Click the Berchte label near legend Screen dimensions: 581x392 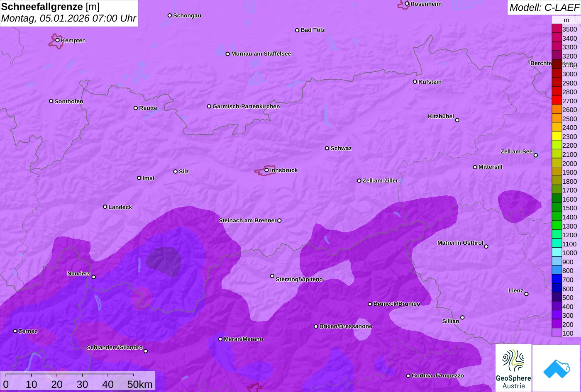tap(541, 63)
